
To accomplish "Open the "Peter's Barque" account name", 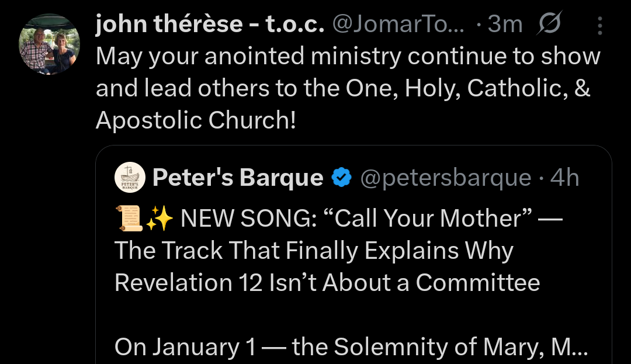I will pos(237,178).
